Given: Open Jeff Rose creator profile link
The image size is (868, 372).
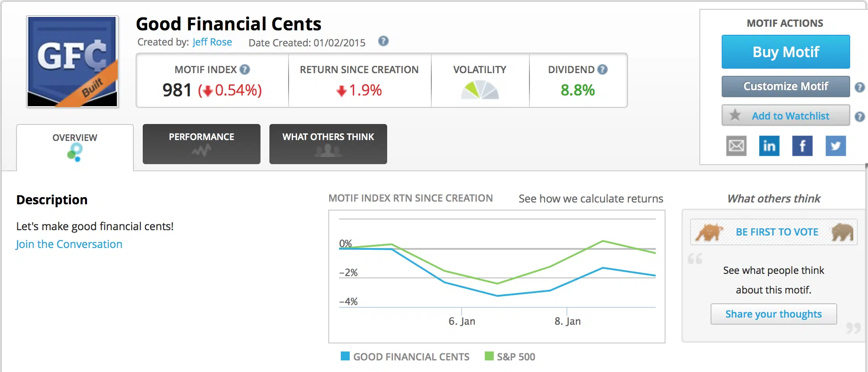Looking at the screenshot, I should [212, 42].
